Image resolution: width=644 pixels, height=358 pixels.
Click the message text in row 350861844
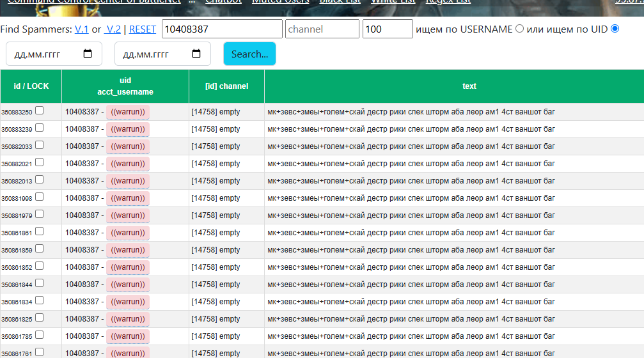pyautogui.click(x=411, y=284)
